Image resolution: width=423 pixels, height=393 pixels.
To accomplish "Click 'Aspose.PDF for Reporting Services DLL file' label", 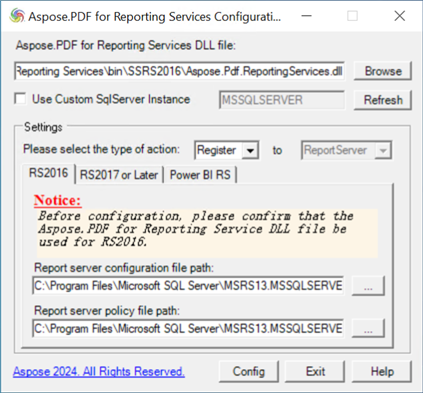I will point(126,45).
